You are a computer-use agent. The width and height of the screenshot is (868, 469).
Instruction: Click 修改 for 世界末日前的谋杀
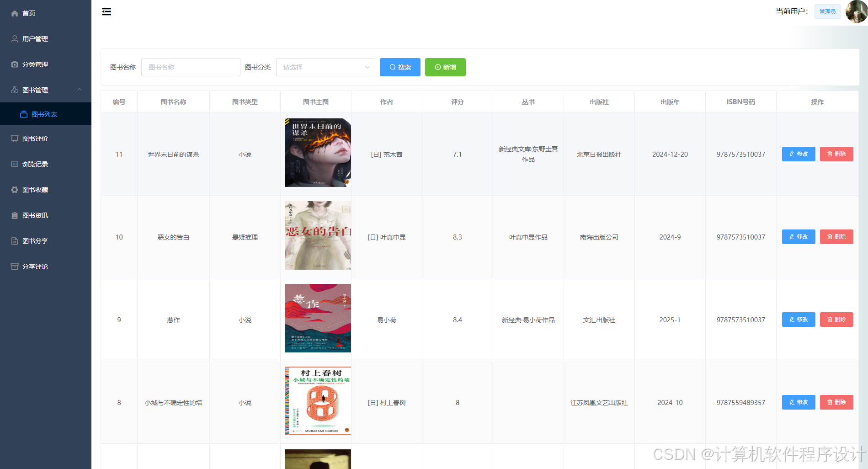pos(799,154)
